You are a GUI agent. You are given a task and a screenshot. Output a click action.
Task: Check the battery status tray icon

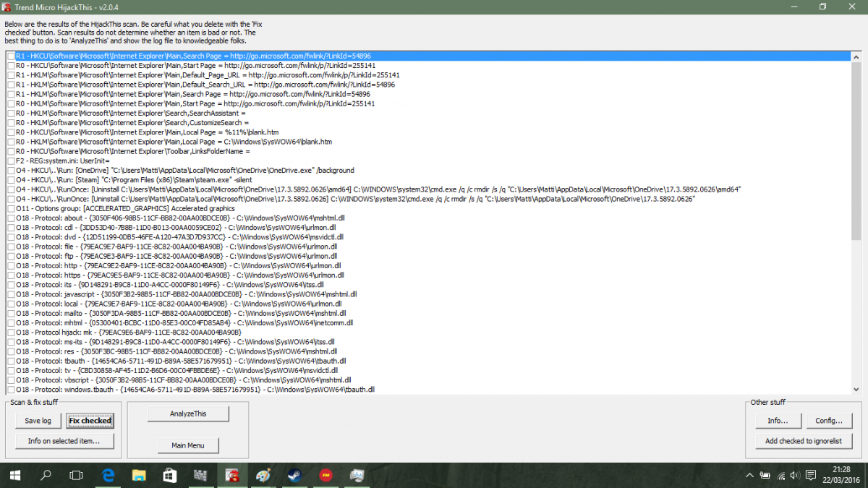(765, 476)
